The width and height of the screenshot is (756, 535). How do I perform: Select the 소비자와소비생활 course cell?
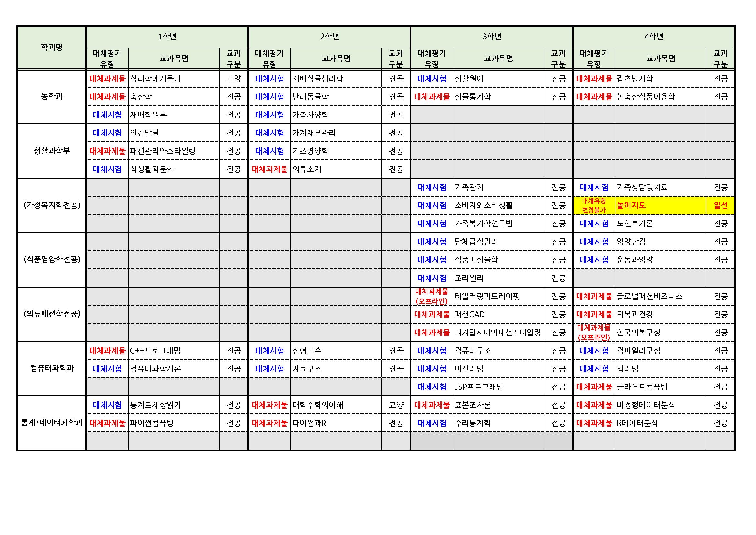[498, 205]
